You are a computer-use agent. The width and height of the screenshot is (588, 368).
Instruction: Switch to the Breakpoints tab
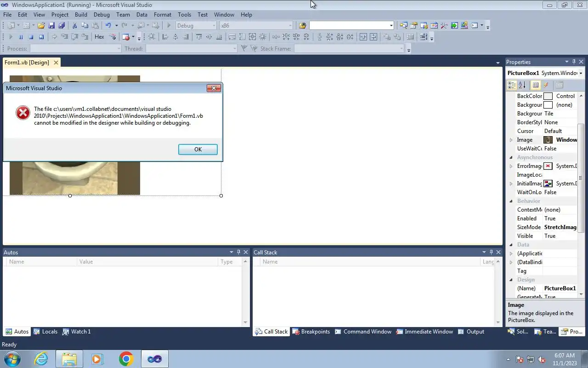coord(311,332)
